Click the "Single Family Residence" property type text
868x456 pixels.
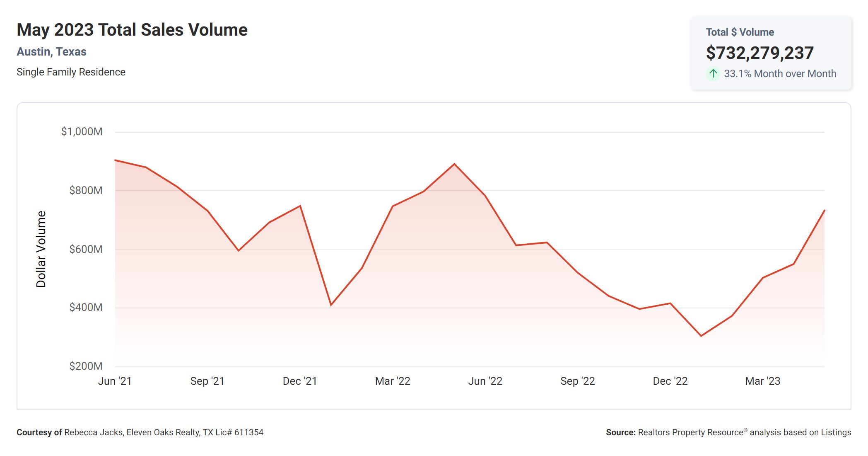[x=71, y=72]
